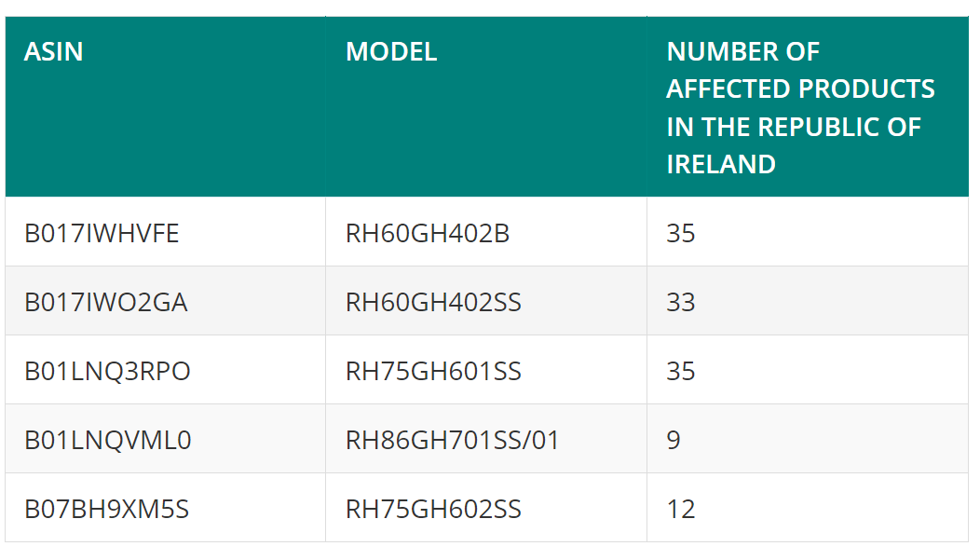Click the Number of Affected Products header

click(808, 107)
